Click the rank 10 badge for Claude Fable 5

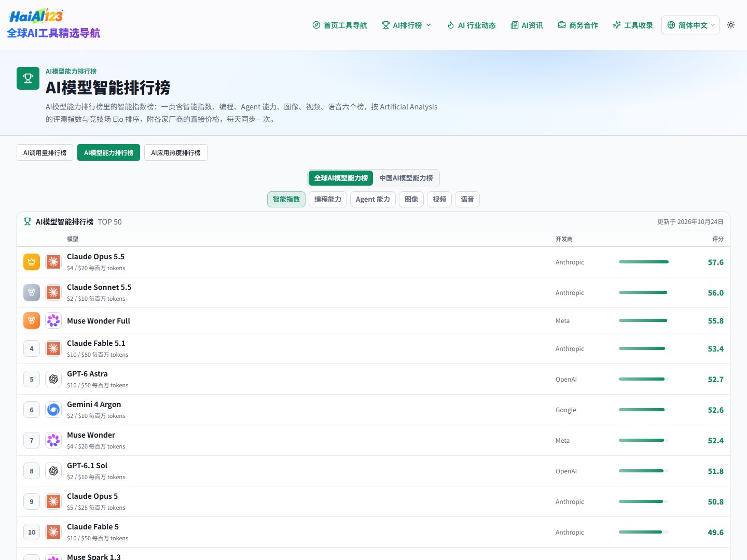coord(32,532)
